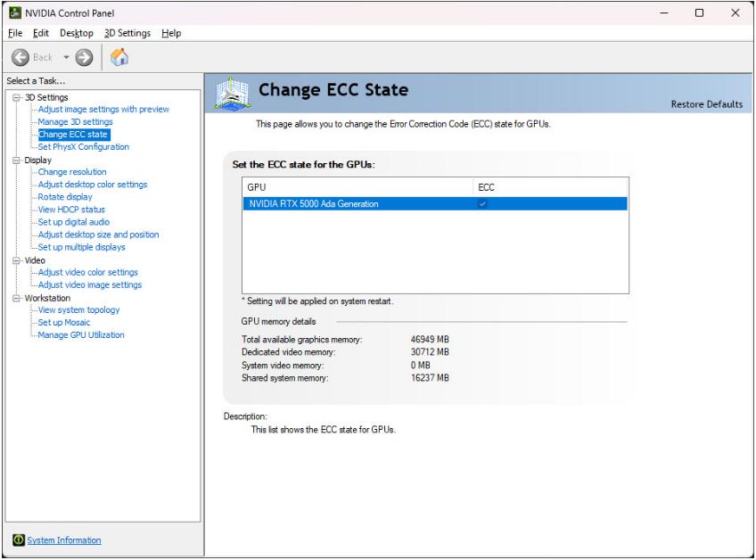Screen dimensions: 756x560
Task: Select Set PhysX Configuration task
Action: [83, 147]
